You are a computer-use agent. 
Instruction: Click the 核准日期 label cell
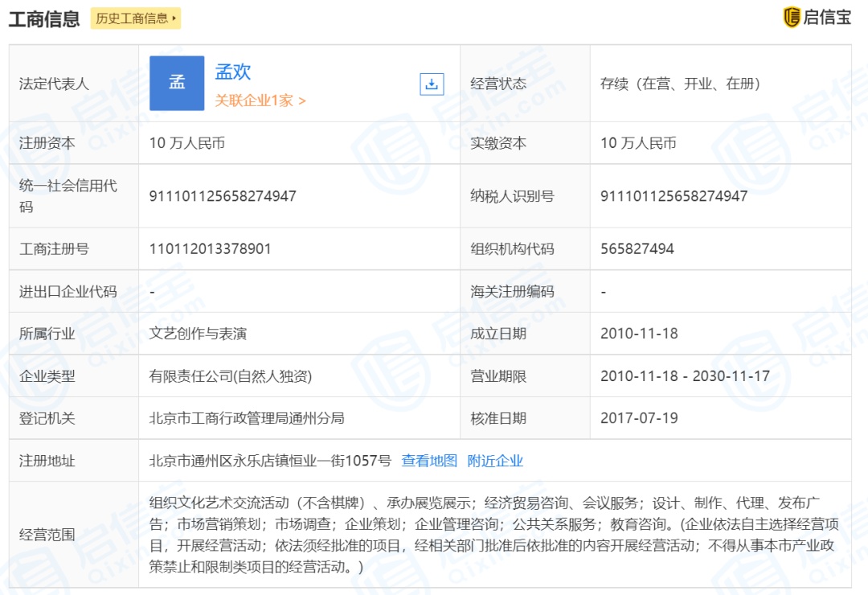click(x=525, y=418)
